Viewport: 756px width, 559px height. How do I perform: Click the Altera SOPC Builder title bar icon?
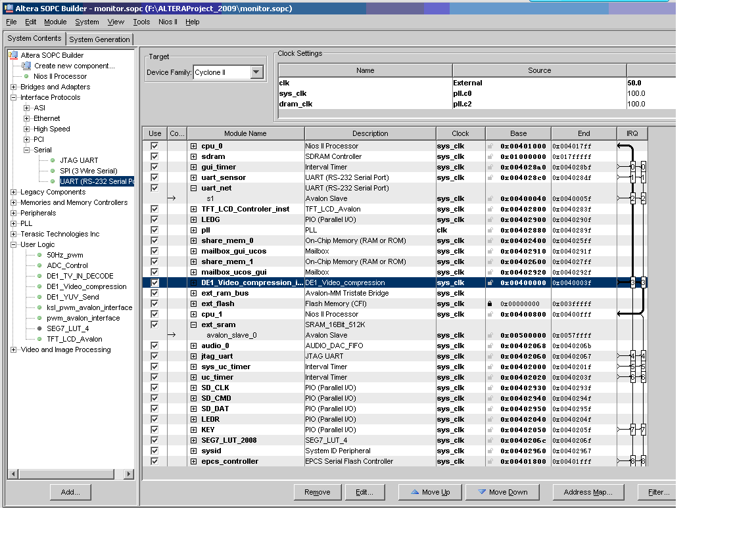8,8
